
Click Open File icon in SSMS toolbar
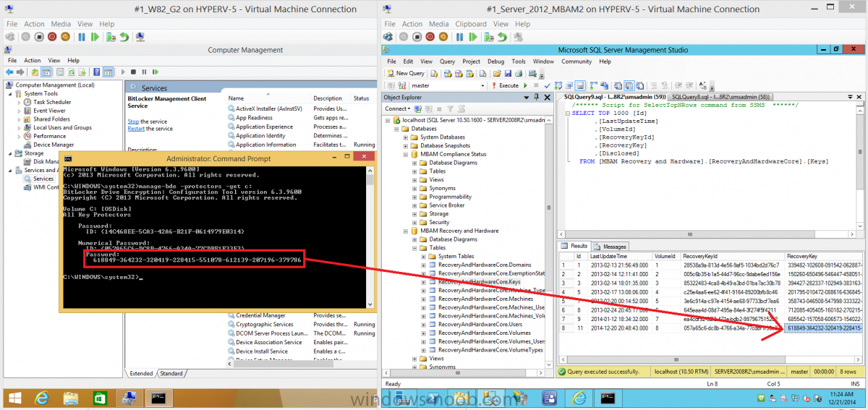[x=497, y=73]
